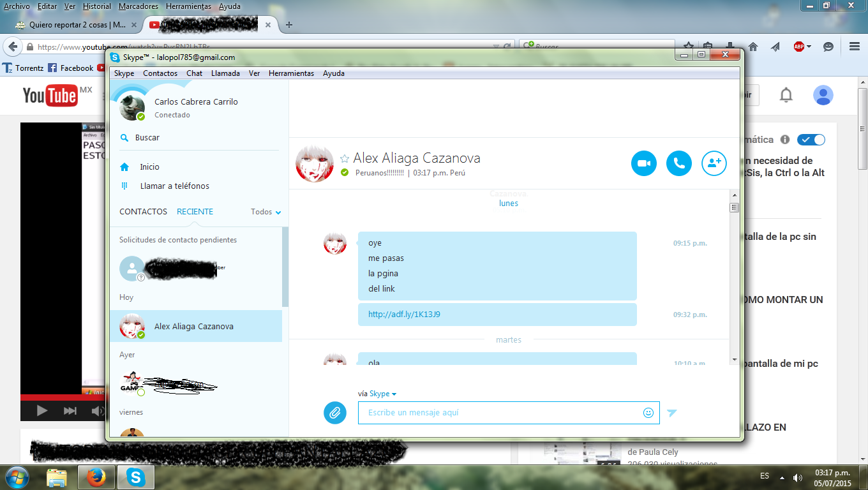The width and height of the screenshot is (868, 490).
Task: Open the Torrentz bookmark
Action: click(23, 68)
